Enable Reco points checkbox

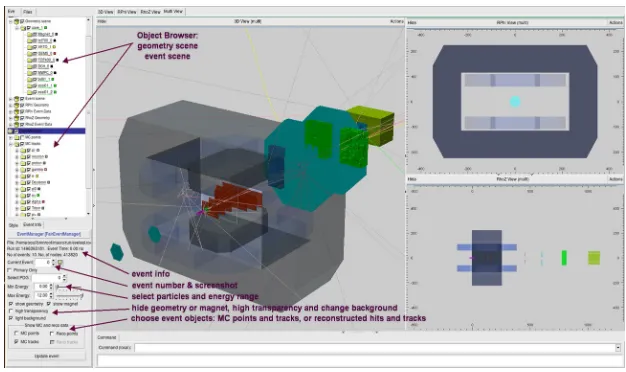(x=52, y=333)
